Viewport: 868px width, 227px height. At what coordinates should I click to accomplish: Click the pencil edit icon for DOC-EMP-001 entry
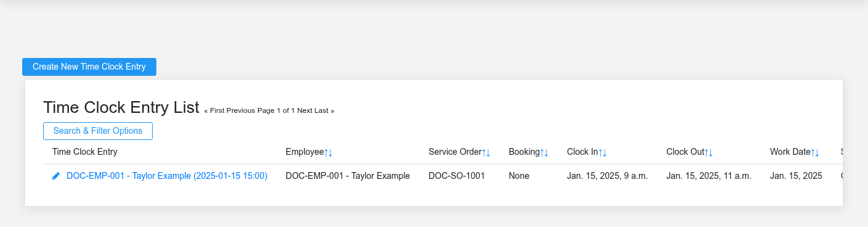tap(56, 176)
